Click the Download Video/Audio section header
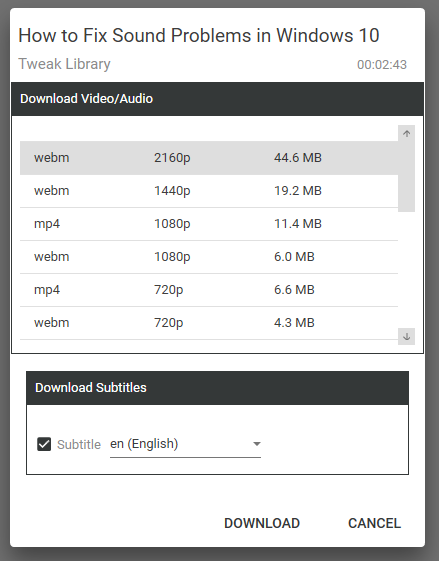 click(217, 99)
